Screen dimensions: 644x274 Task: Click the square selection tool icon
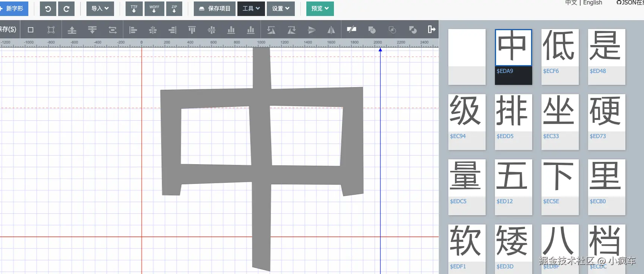pyautogui.click(x=31, y=30)
